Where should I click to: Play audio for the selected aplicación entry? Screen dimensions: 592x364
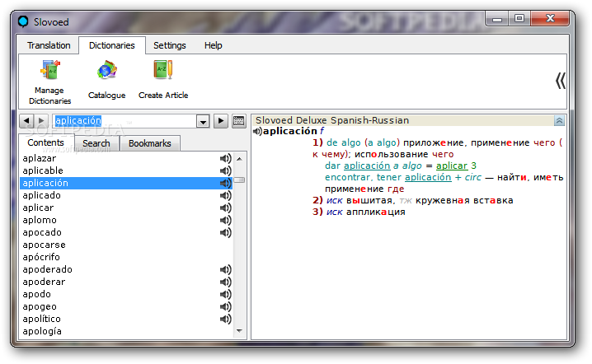(x=225, y=184)
